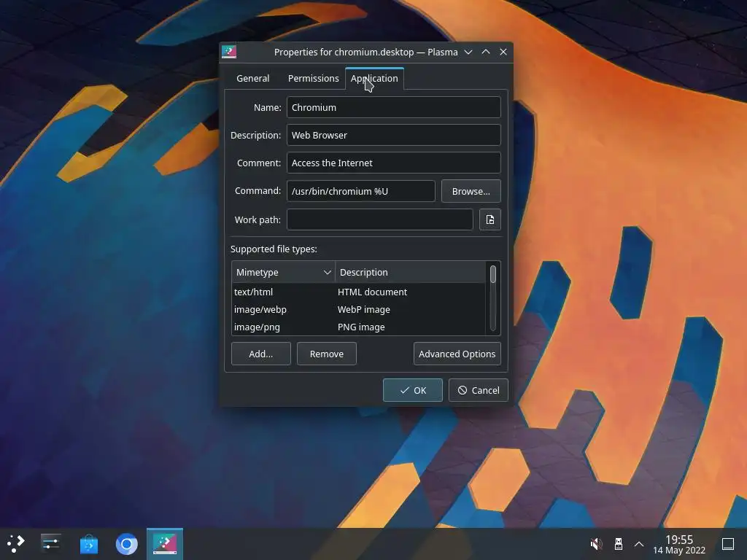This screenshot has height=560, width=747.
Task: Click the Add... button
Action: pyautogui.click(x=261, y=354)
